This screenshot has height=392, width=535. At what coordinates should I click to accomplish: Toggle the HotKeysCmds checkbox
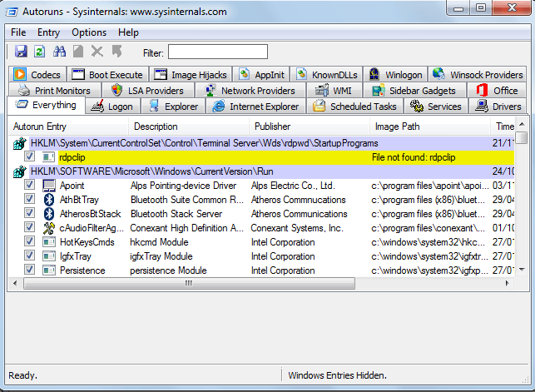(29, 241)
